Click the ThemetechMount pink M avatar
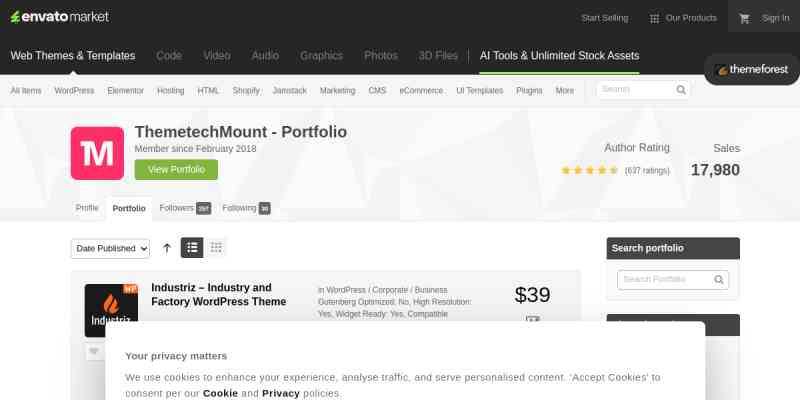The height and width of the screenshot is (400, 800). click(x=97, y=153)
